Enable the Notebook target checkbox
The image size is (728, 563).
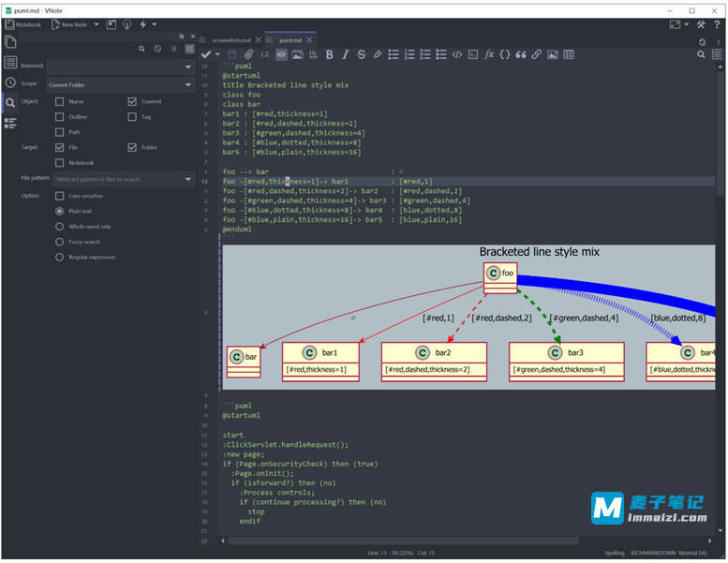59,162
